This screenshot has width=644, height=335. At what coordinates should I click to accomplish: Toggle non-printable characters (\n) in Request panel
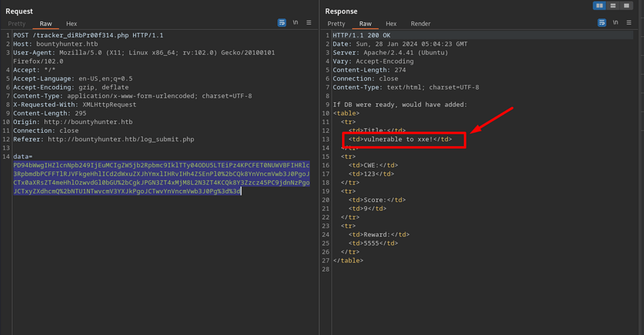tap(296, 23)
